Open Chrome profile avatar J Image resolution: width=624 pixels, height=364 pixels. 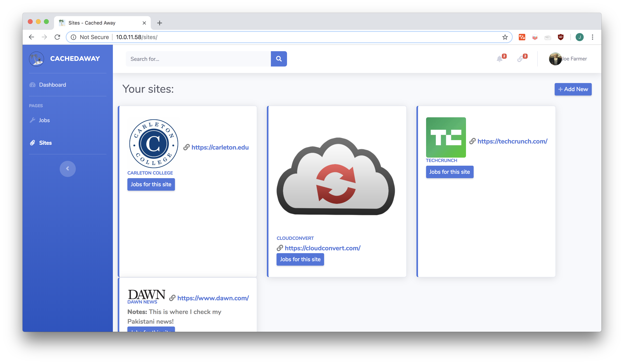point(579,37)
